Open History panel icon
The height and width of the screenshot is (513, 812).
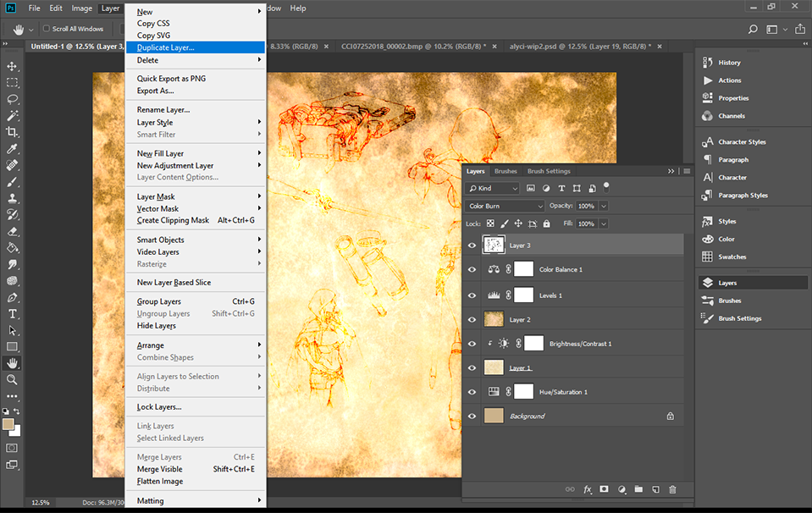tap(708, 63)
